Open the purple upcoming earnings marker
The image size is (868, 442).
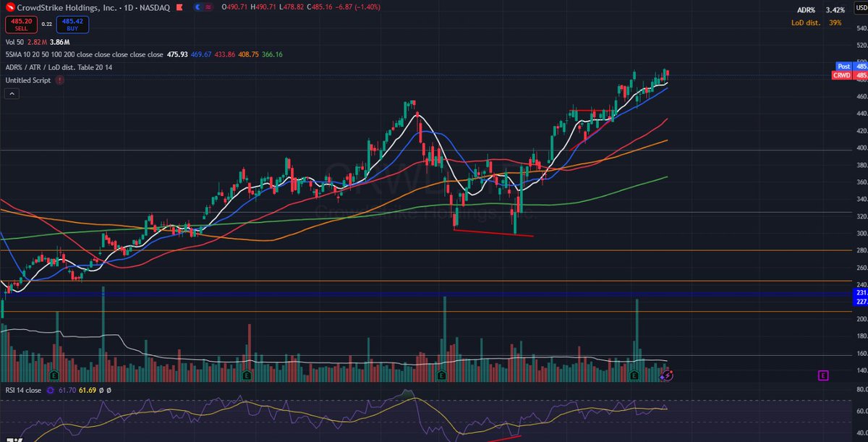(823, 375)
